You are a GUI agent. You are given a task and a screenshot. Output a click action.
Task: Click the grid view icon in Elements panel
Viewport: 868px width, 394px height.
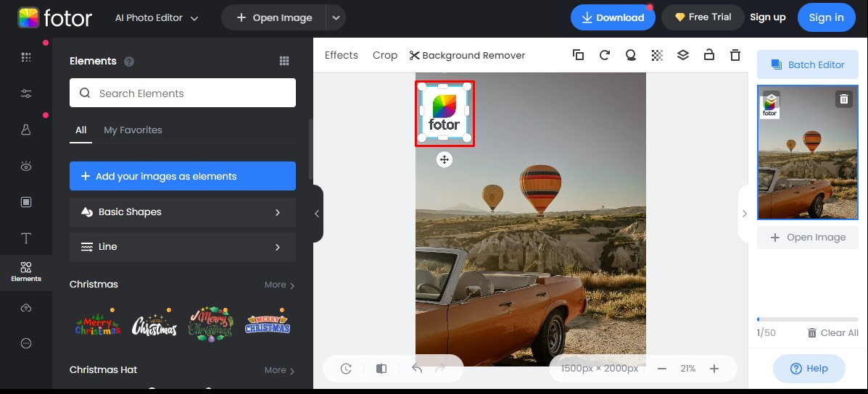coord(284,61)
